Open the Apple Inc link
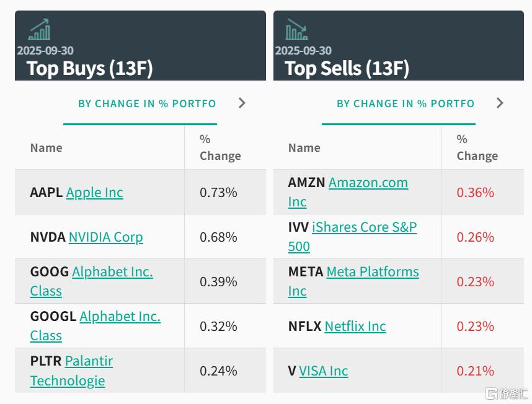The image size is (532, 404). click(x=94, y=193)
